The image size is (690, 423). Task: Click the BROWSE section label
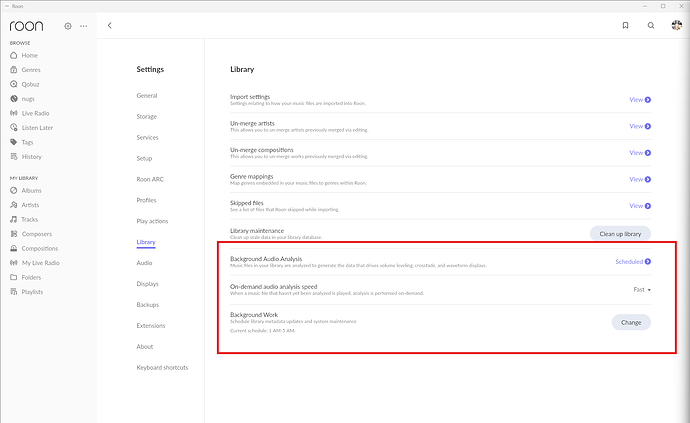coord(20,43)
